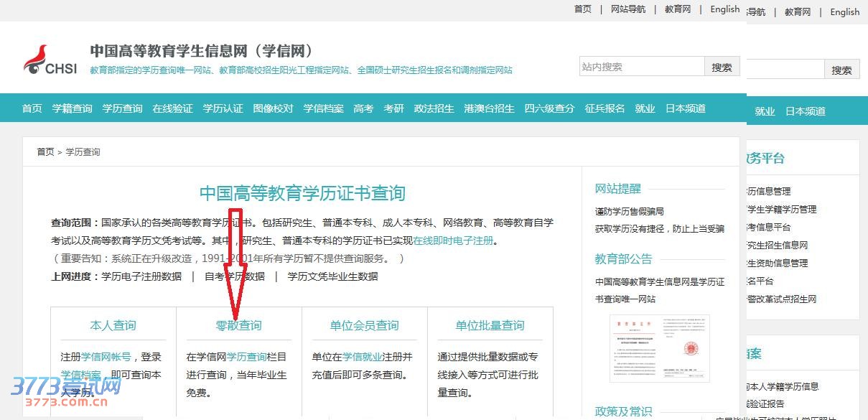Go to 在线验证 navigation item
Screen dimensions: 868x420
pos(172,108)
